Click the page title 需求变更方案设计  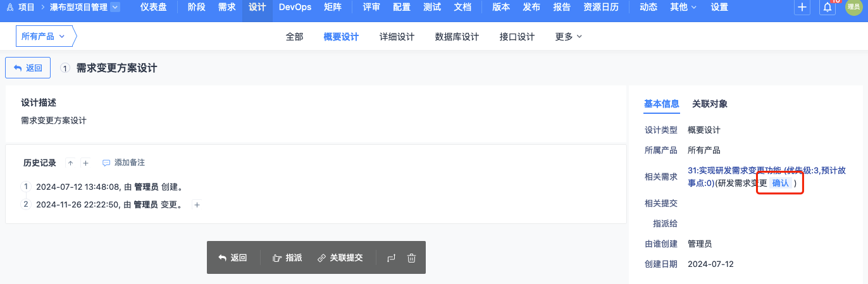(x=116, y=68)
